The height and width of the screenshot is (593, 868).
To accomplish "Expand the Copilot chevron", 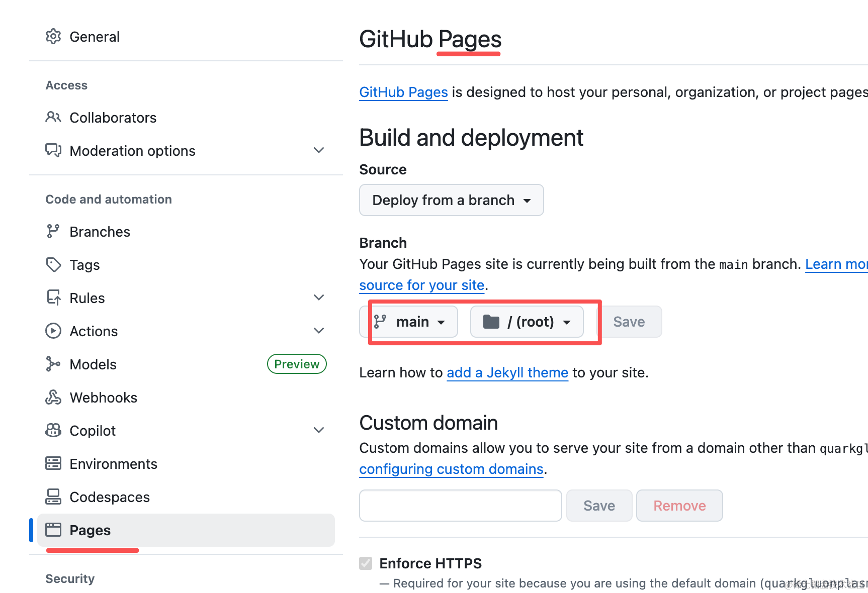I will [x=319, y=430].
